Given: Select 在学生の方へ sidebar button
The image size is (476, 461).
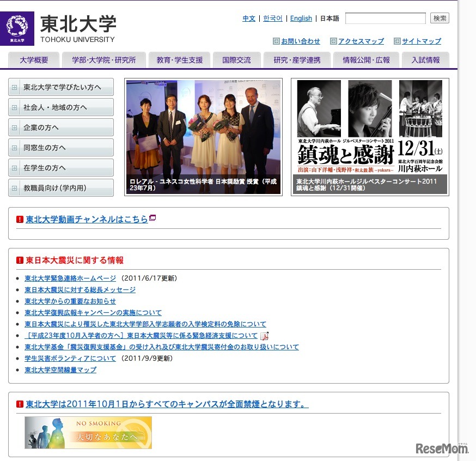Looking at the screenshot, I should pos(61,168).
